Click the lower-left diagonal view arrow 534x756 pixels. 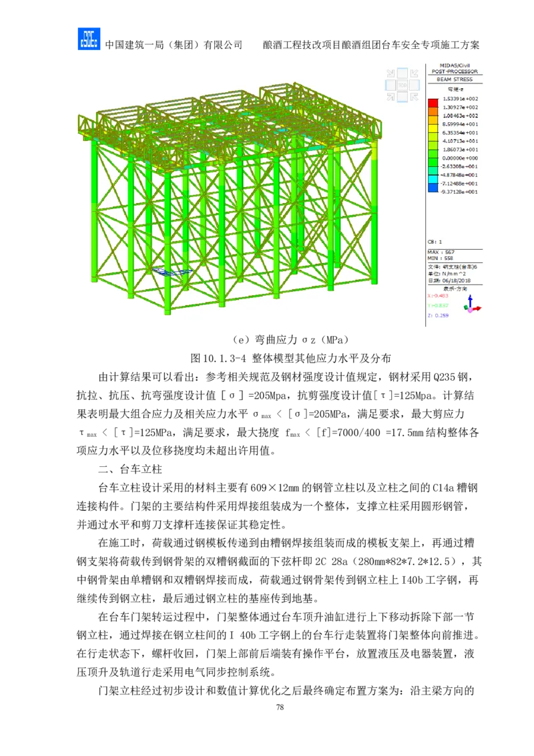pos(391,97)
